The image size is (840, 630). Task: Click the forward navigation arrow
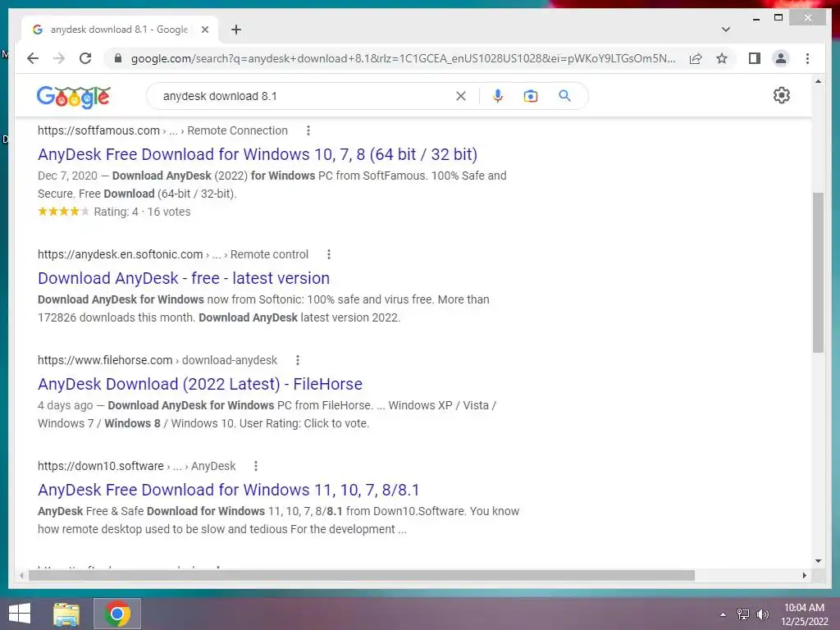pos(59,58)
